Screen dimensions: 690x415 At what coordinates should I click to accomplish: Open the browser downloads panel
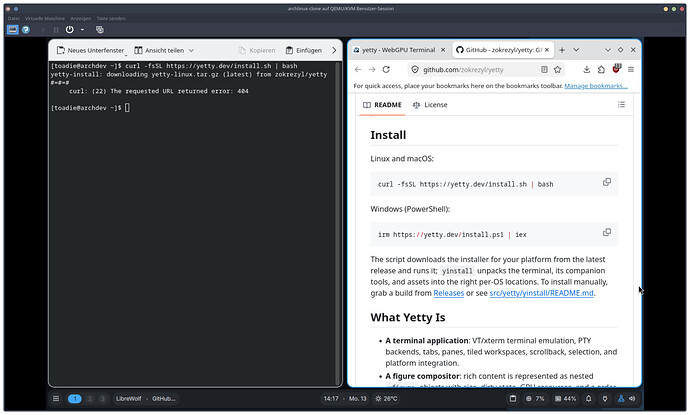click(x=587, y=70)
